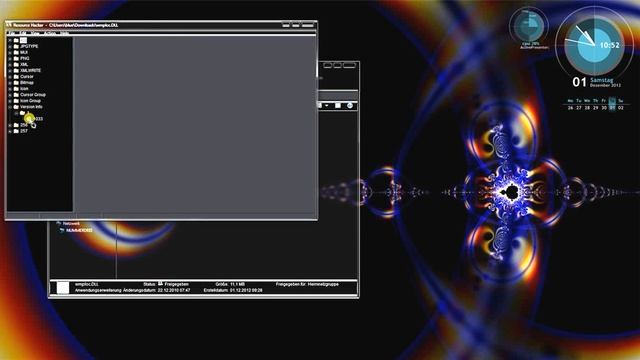640x360 pixels.
Task: Click the Samstag date label
Action: (602, 80)
